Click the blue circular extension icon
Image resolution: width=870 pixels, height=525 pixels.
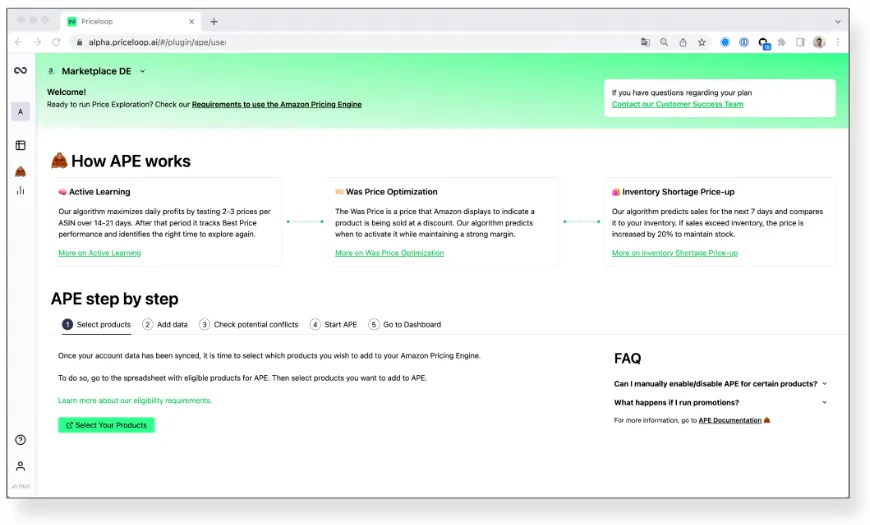pos(725,42)
